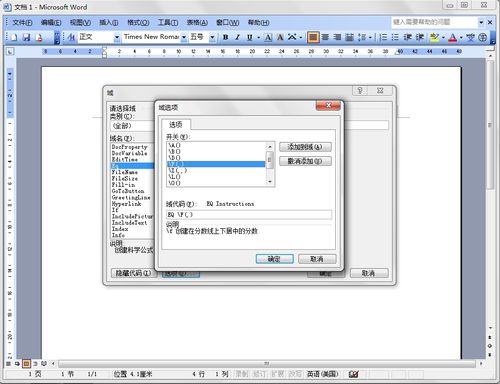Open the 五号 font size dropdown
Viewport: 500px width, 384px height.
pyautogui.click(x=212, y=37)
